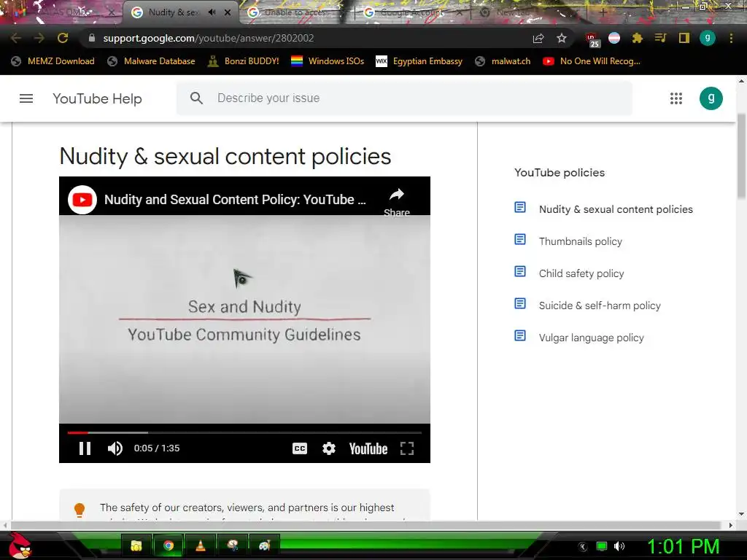Viewport: 747px width, 560px height.
Task: Open the media control icon in the toolbar
Action: tap(660, 38)
